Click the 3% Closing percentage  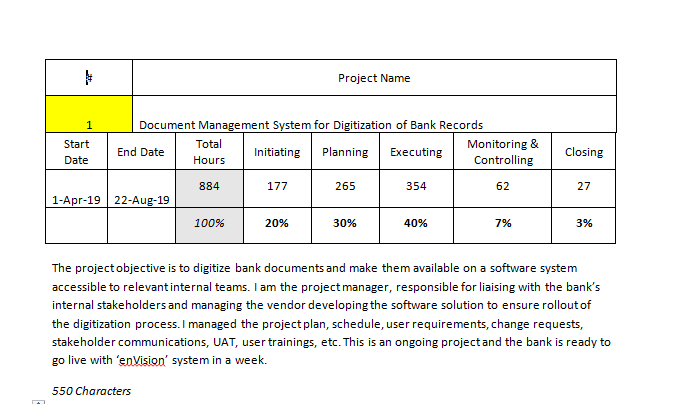(584, 223)
